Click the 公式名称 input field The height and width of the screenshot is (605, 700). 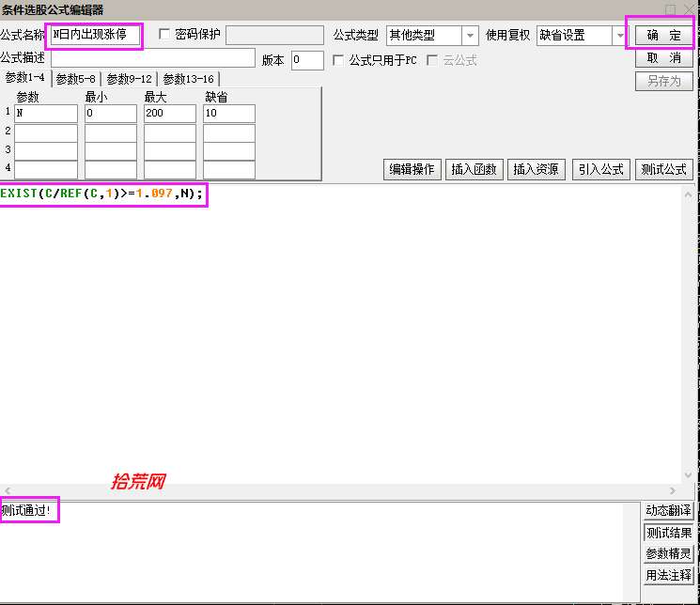coord(95,35)
